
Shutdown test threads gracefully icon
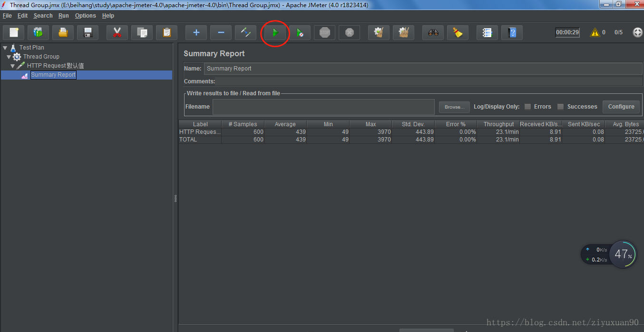[349, 33]
